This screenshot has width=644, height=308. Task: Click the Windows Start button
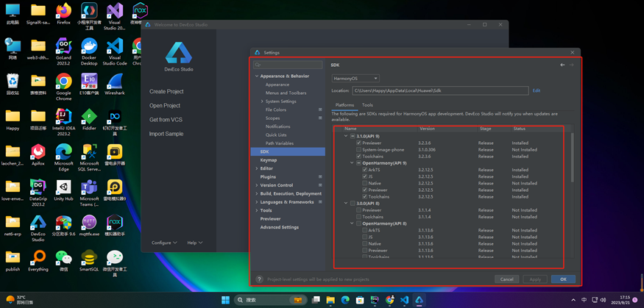pyautogui.click(x=225, y=300)
